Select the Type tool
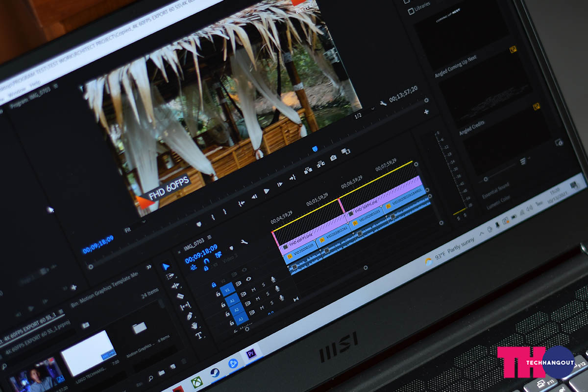Viewport: 588px width, 392px height. (199, 336)
